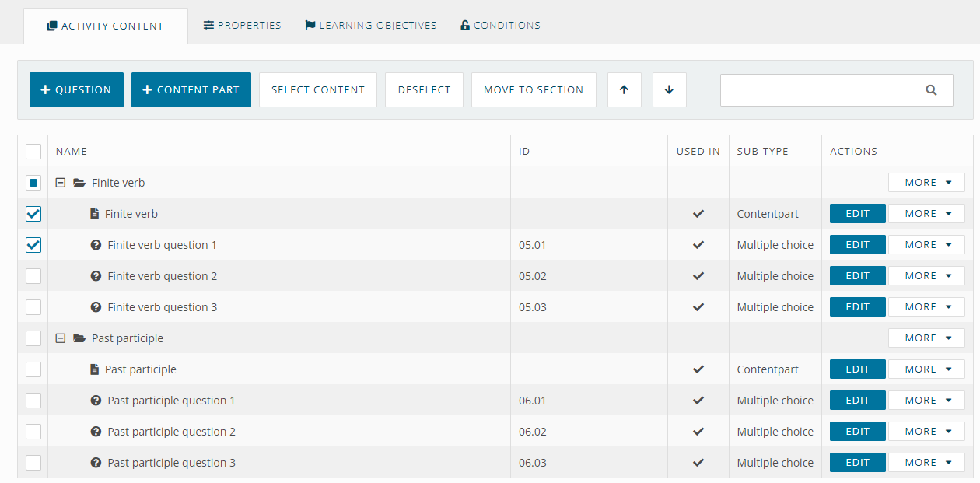Check Past participle question 2 checkbox
This screenshot has height=483, width=980.
[33, 432]
